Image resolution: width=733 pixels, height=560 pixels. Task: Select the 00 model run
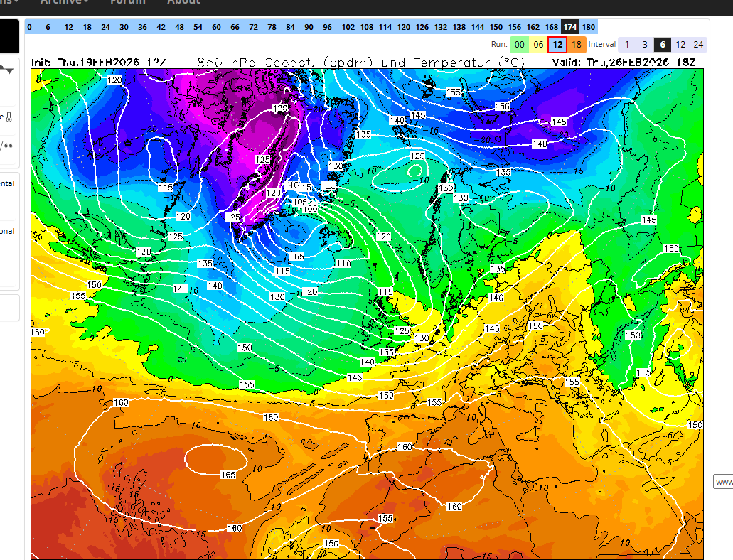(520, 45)
